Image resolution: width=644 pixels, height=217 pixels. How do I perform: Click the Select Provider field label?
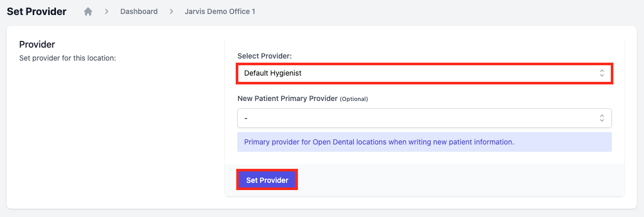point(264,55)
